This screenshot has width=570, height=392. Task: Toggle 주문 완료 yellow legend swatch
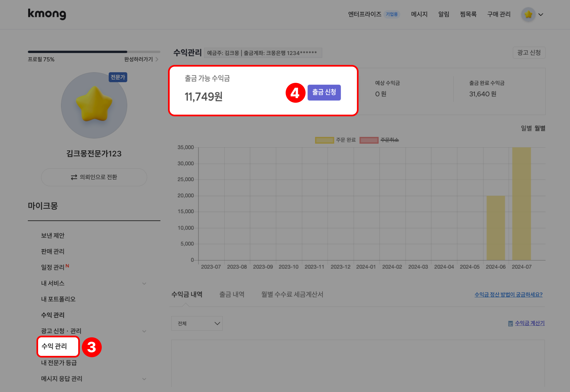[324, 140]
